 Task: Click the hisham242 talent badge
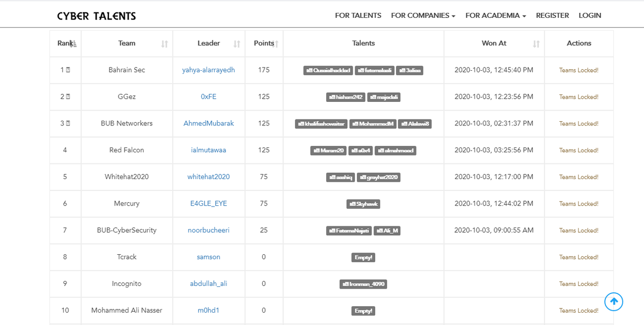(346, 97)
